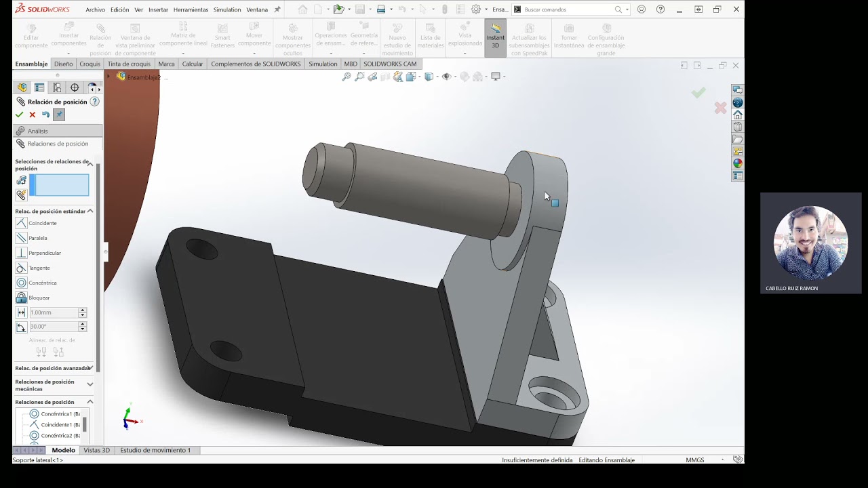Image resolution: width=868 pixels, height=488 pixels.
Task: Open DimXpertManager crosshair tab
Action: point(75,87)
